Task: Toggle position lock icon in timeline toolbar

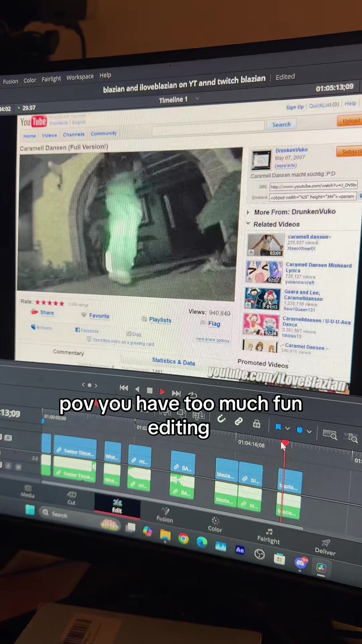Action: pos(256,424)
